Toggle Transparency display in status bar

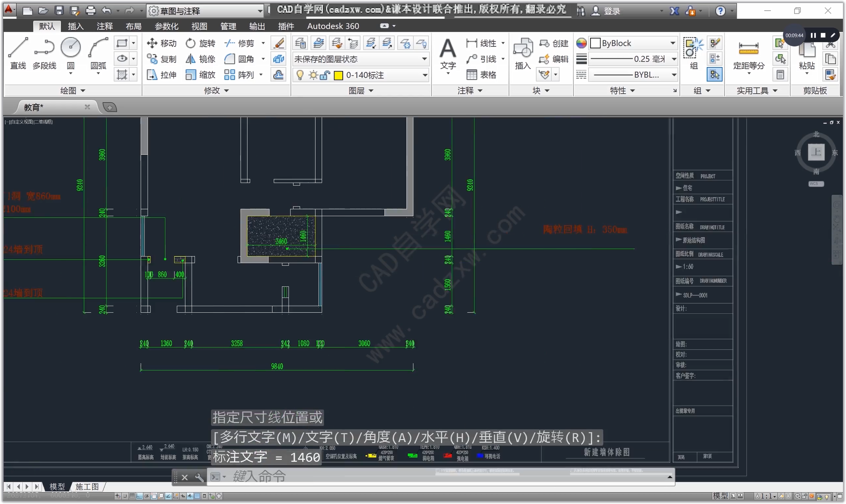coord(197,496)
